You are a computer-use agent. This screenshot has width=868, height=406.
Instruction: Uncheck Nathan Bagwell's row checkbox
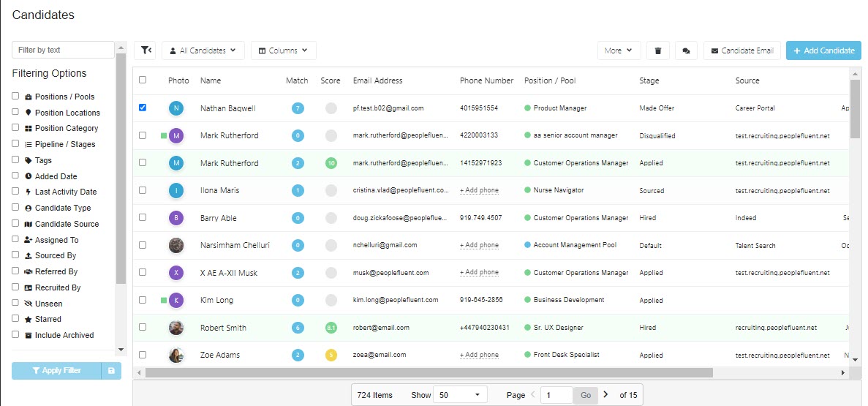[143, 108]
